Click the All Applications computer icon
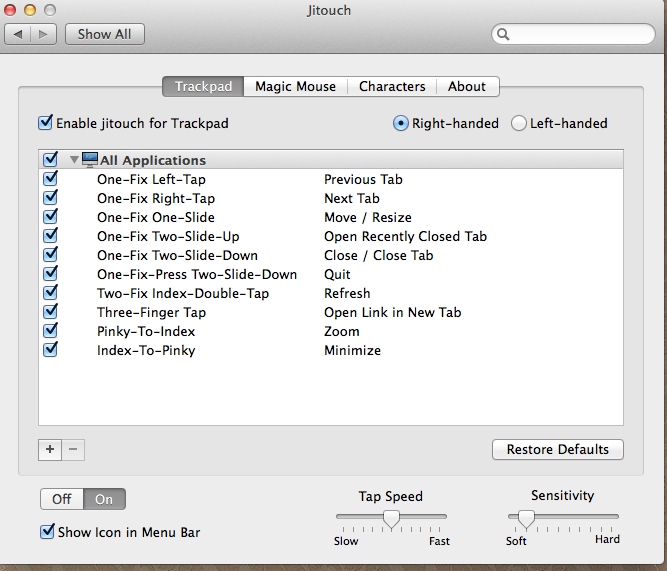Viewport: 667px width, 571px height. click(x=90, y=160)
